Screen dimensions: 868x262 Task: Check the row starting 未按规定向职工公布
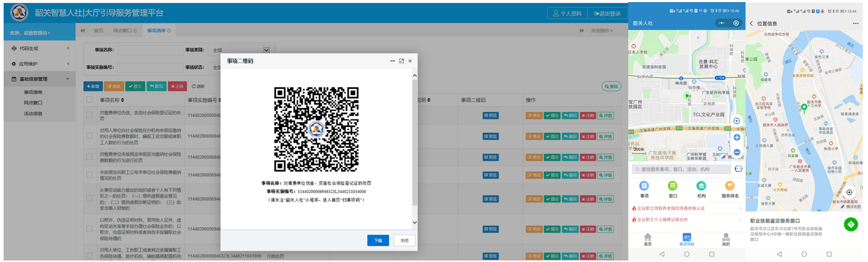point(89,175)
